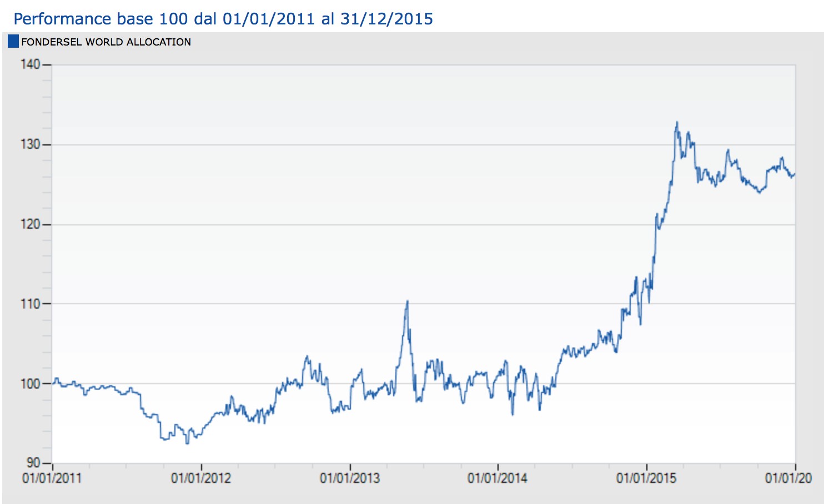824x504 pixels.
Task: Click the x-axis date 01/01/2012
Action: coord(201,478)
